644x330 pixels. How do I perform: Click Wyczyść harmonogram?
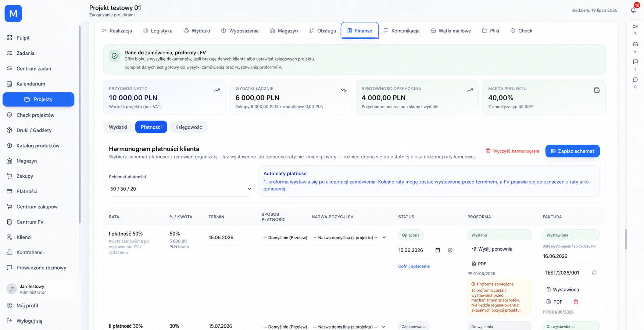(512, 151)
